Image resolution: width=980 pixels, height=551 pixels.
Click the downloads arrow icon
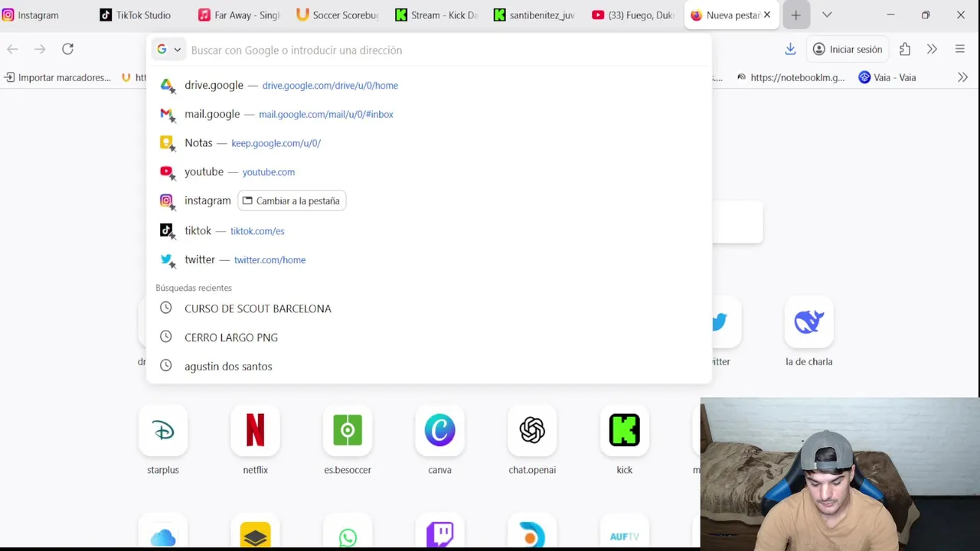(790, 49)
